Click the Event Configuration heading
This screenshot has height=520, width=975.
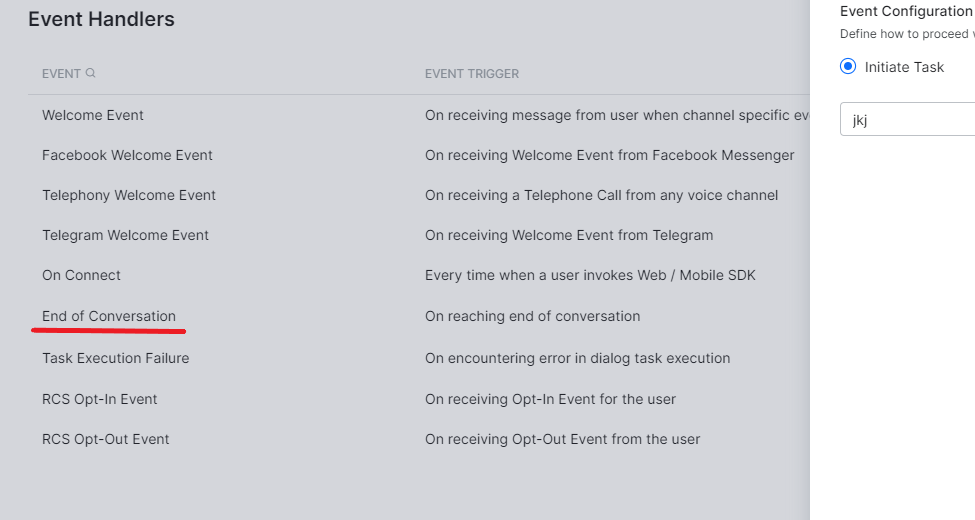906,11
